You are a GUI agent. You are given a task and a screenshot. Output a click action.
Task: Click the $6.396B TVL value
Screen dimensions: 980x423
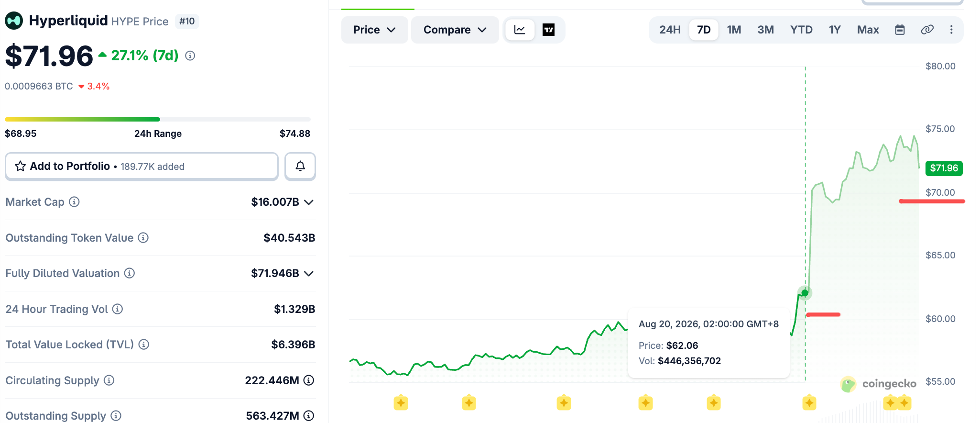click(x=293, y=345)
